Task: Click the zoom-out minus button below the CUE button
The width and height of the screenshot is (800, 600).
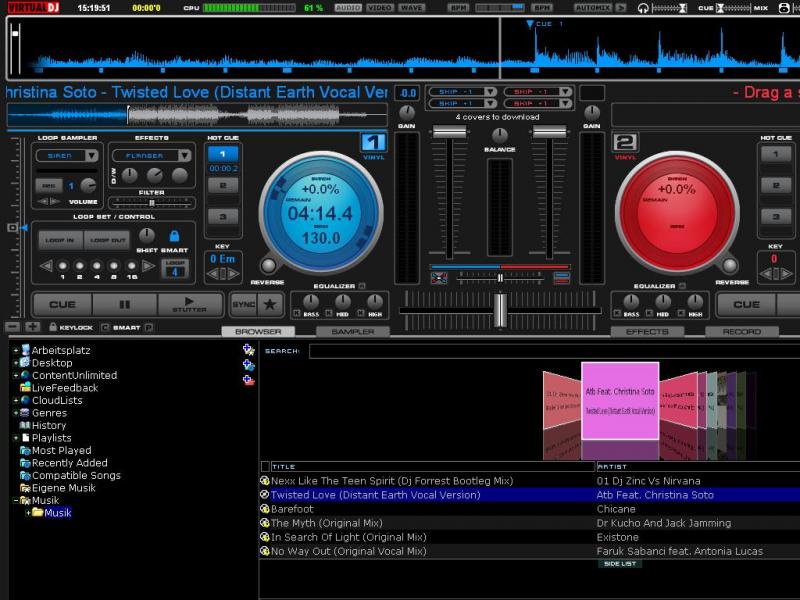Action: pos(12,327)
